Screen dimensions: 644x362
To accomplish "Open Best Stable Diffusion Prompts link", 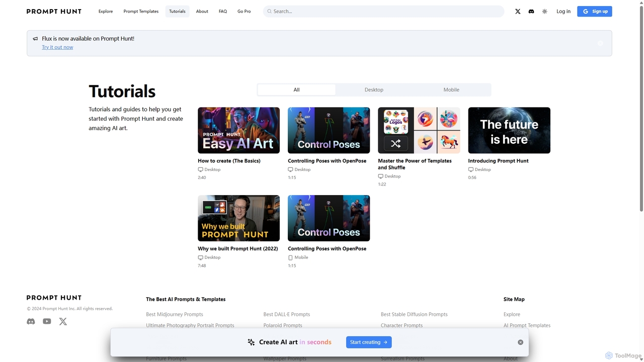I will pyautogui.click(x=414, y=314).
